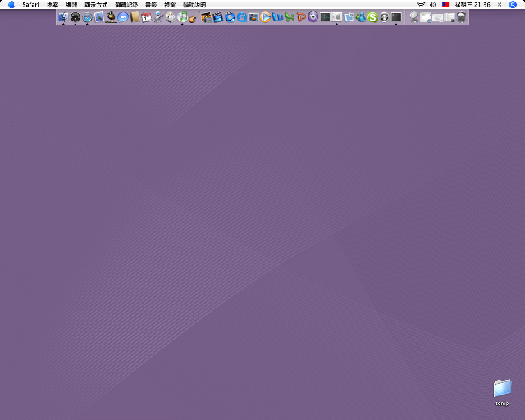Open Spotlight search icon
The width and height of the screenshot is (525, 420).
pyautogui.click(x=513, y=5)
